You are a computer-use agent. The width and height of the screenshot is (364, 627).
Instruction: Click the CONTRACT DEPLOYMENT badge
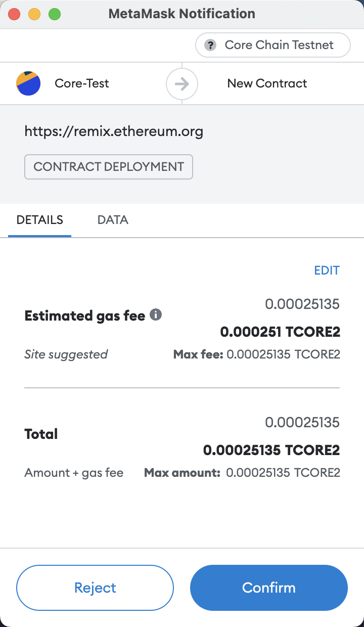click(x=109, y=167)
